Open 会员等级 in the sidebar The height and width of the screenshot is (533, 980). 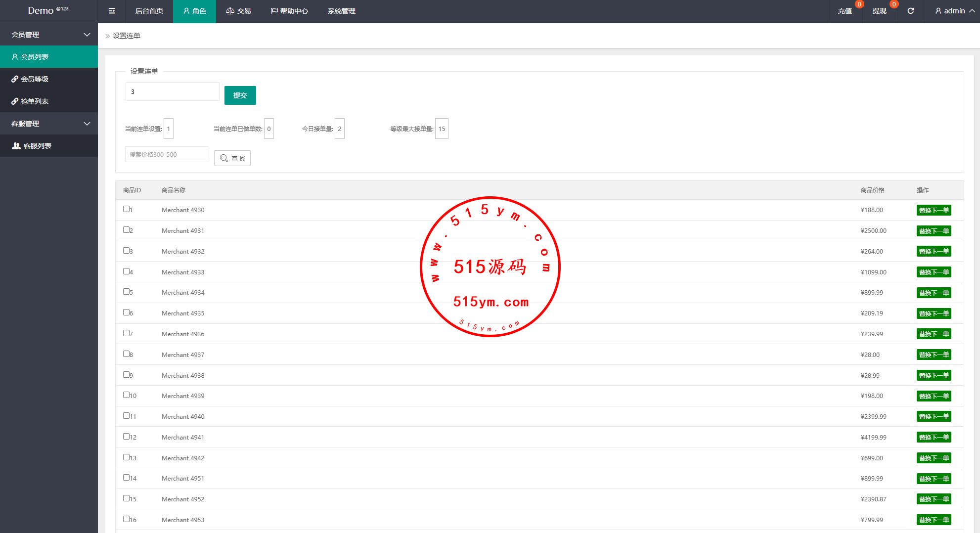coord(35,79)
